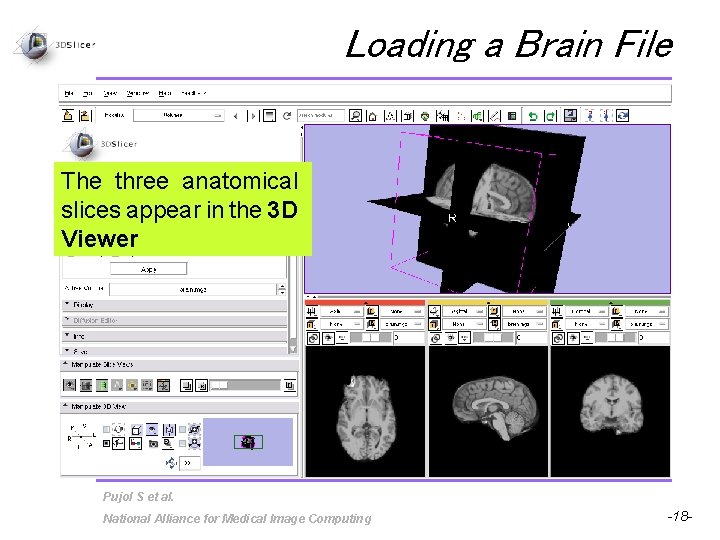
Task: Click the icon right of the slice fade slider
Action: pyautogui.click(x=289, y=385)
